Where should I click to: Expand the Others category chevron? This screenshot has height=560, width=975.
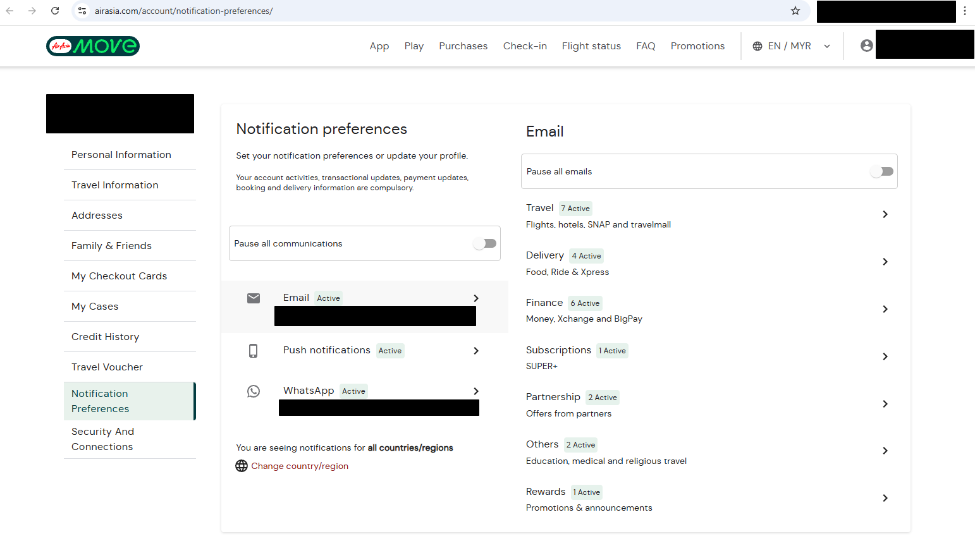[x=885, y=451]
